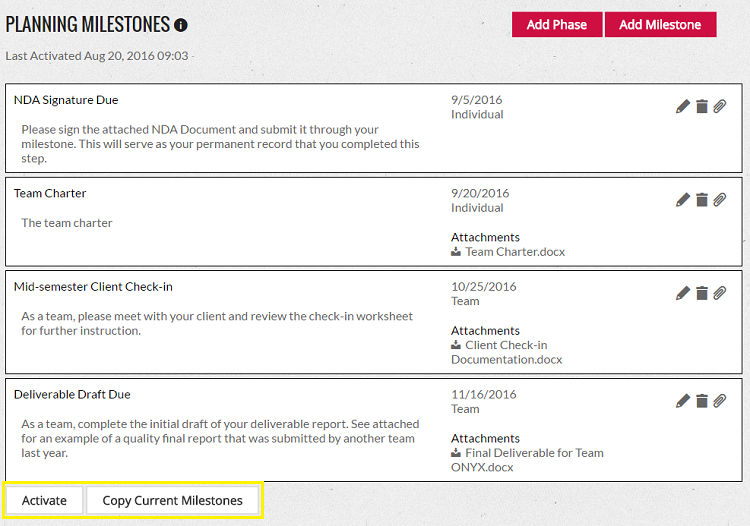This screenshot has width=750, height=526.
Task: Click Copy Current Milestones button
Action: (x=172, y=500)
